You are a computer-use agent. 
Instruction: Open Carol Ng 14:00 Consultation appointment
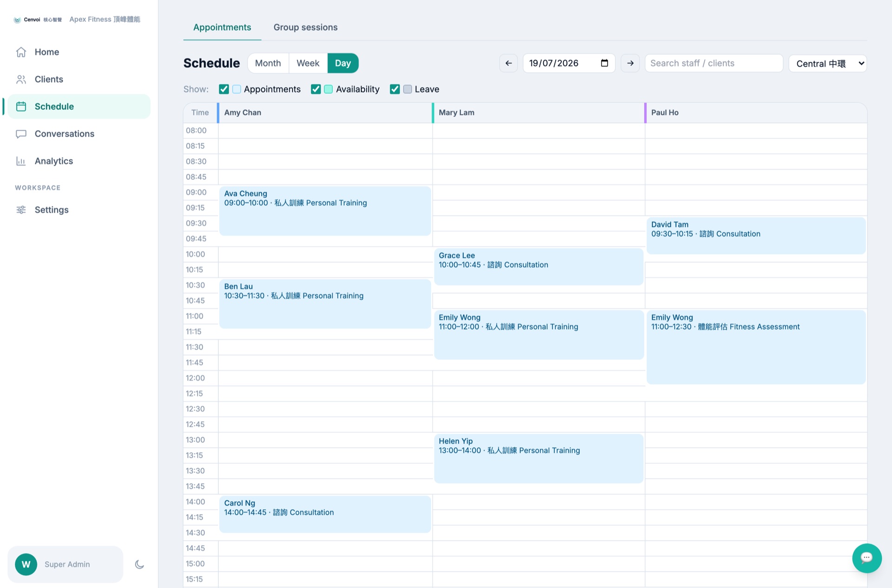325,514
